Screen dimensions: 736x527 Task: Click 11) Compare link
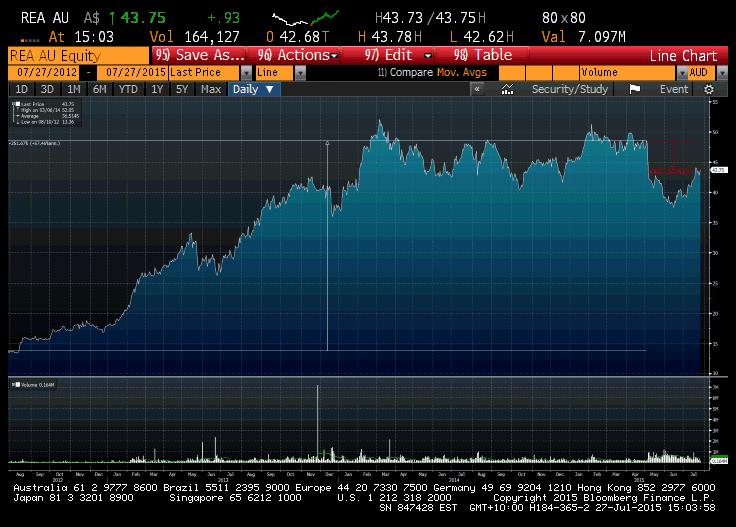(x=405, y=73)
